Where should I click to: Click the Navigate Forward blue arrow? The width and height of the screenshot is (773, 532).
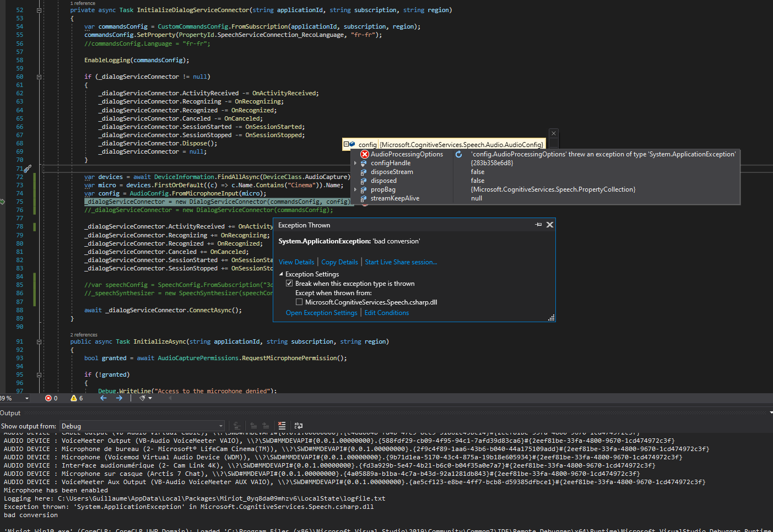point(119,398)
